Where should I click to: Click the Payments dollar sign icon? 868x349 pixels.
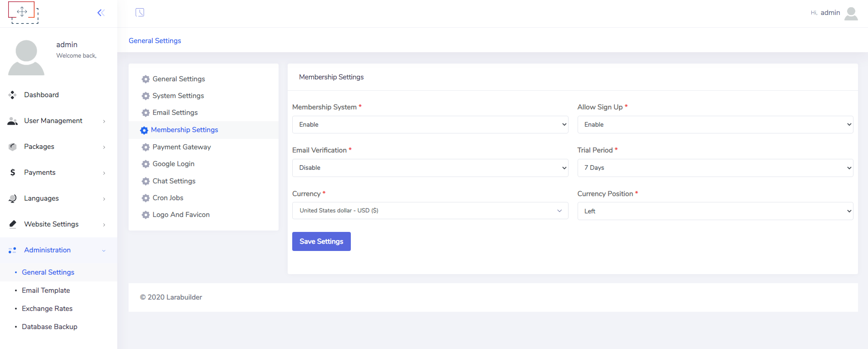pyautogui.click(x=13, y=172)
